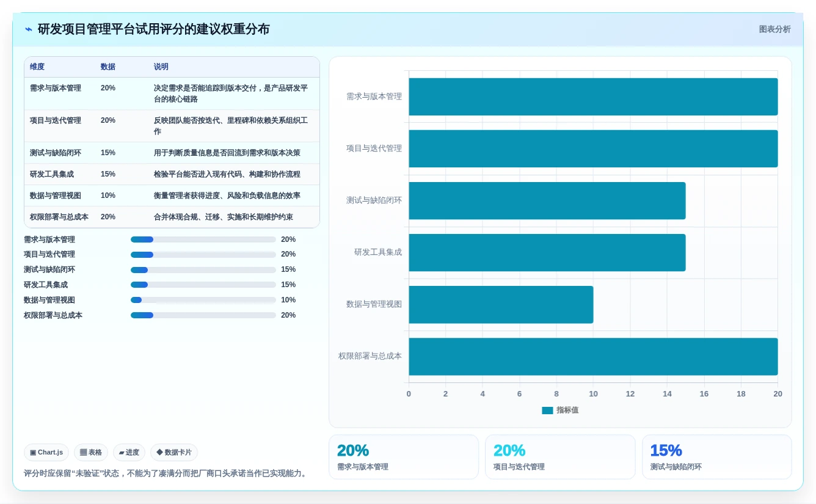
Task: Click the description starting with 合并体现合规
Action: click(x=224, y=217)
